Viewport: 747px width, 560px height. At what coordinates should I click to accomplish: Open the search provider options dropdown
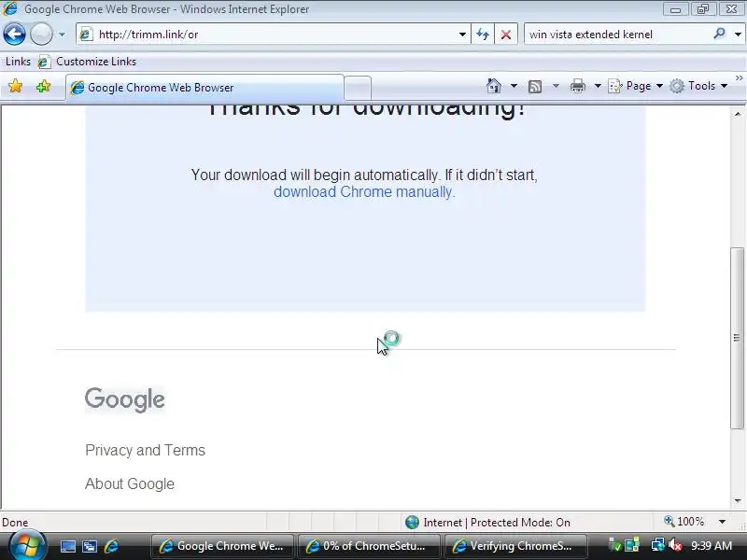tap(738, 35)
